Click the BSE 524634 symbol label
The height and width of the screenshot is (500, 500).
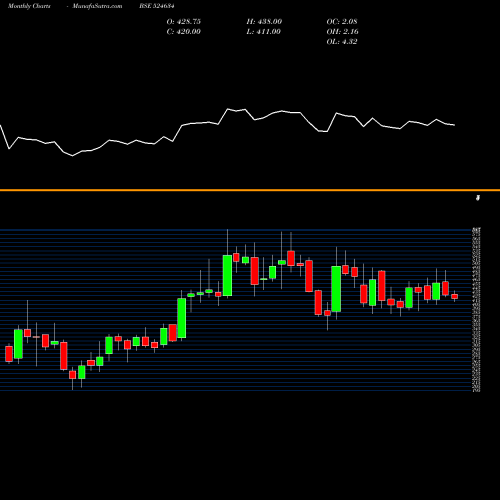157,6
